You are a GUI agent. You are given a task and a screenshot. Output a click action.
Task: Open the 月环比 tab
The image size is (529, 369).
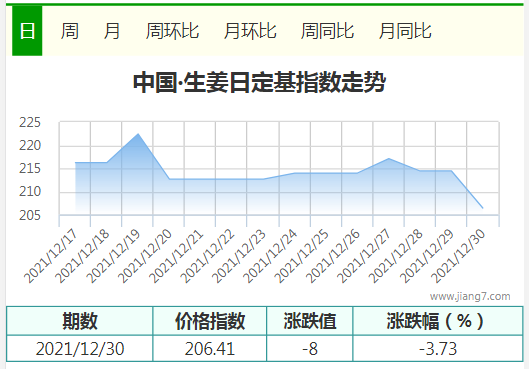tap(250, 31)
